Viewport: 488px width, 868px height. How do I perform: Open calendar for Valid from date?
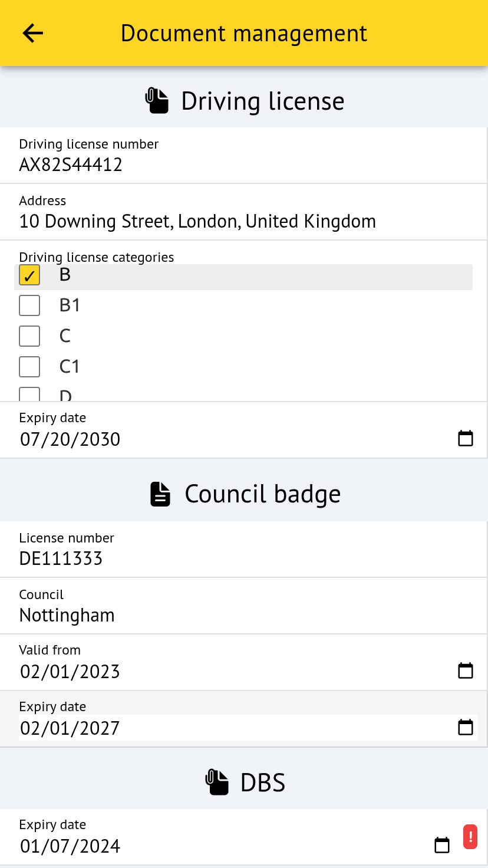pyautogui.click(x=466, y=670)
